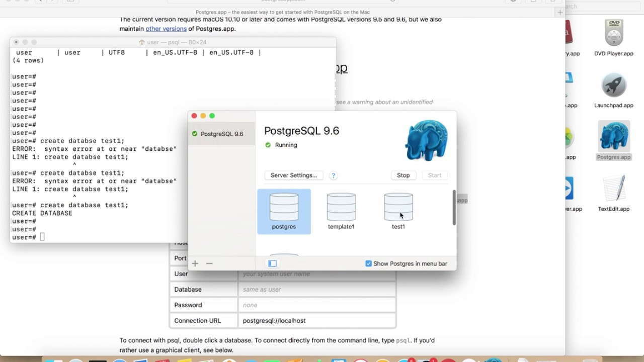Click the Running status text
The image size is (644, 362).
click(x=286, y=145)
